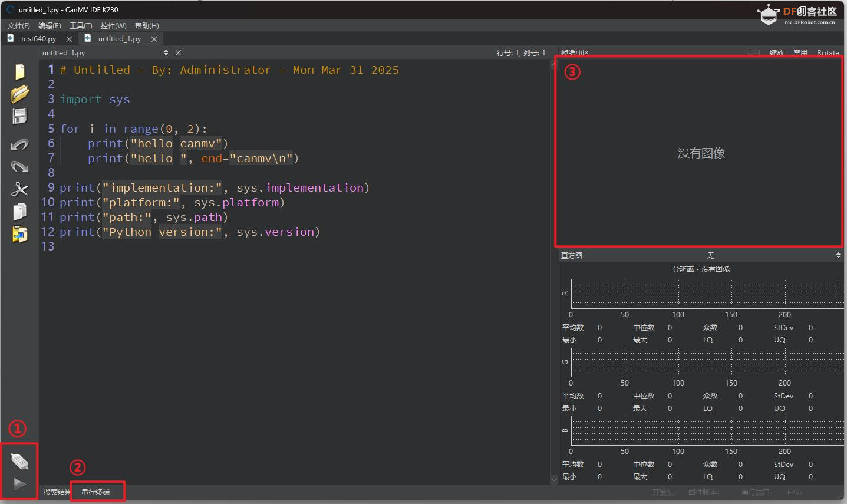Toggle the 缩放 (zoom) option for frame buffer
847x504 pixels.
click(776, 52)
